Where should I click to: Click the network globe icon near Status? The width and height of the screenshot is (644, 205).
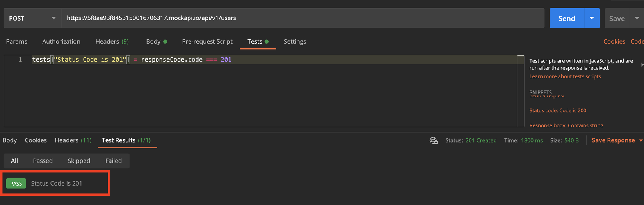(433, 140)
